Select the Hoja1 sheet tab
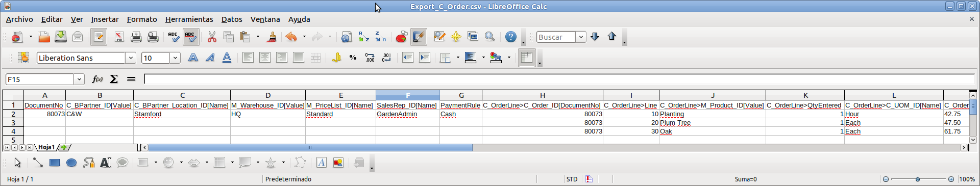This screenshot has width=980, height=186. pyautogui.click(x=46, y=147)
